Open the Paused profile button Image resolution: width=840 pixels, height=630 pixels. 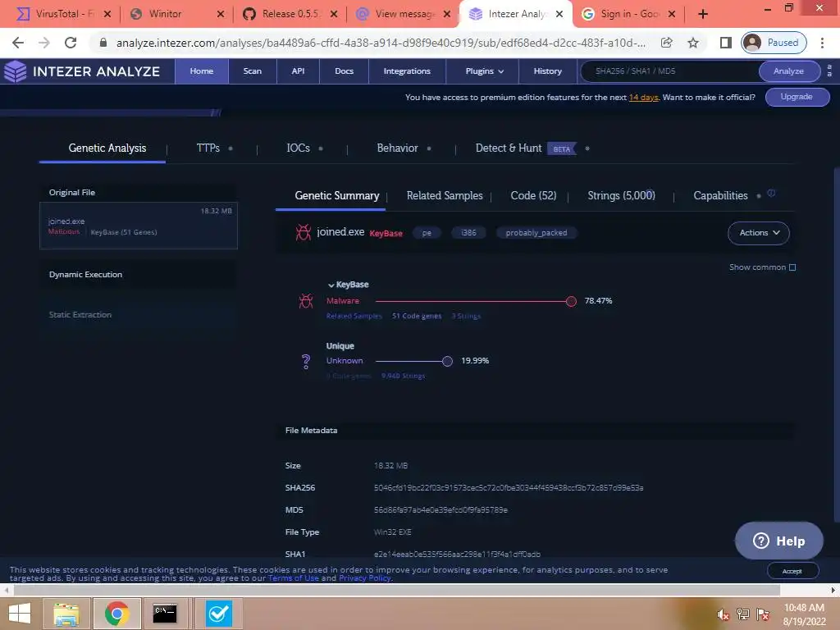[774, 43]
